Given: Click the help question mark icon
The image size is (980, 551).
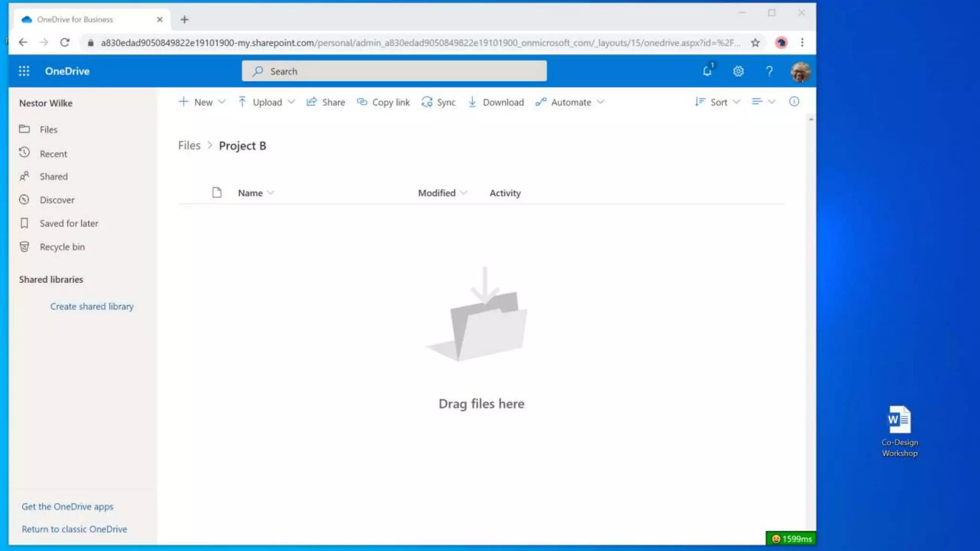Looking at the screenshot, I should (x=769, y=71).
